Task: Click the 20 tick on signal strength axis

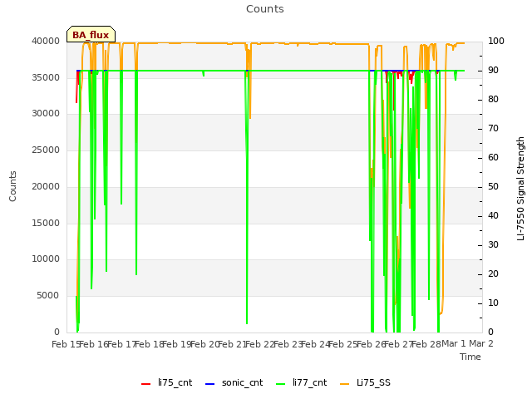Action: [x=493, y=273]
